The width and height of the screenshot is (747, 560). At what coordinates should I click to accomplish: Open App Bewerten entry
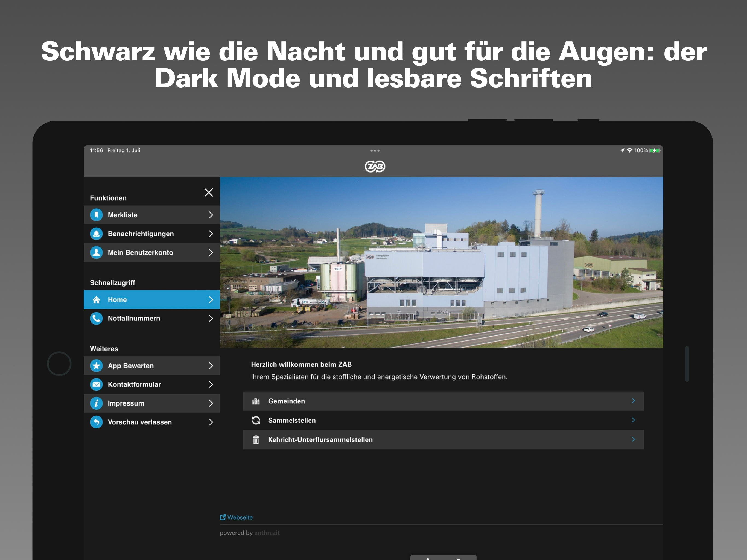(x=152, y=366)
